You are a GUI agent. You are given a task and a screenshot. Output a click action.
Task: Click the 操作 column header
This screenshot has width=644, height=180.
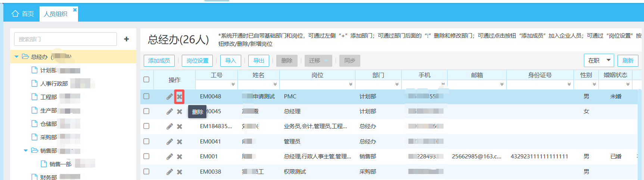[x=174, y=80]
